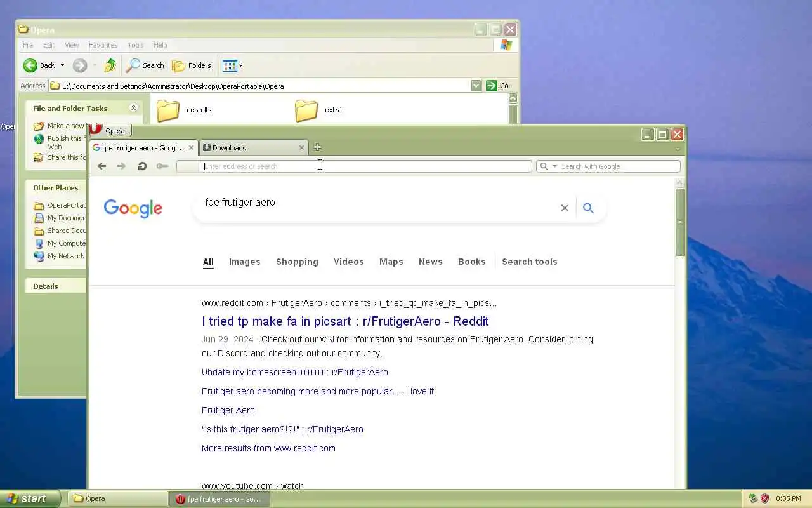The width and height of the screenshot is (812, 508).
Task: Open Explorer's Tools menu
Action: pos(135,45)
